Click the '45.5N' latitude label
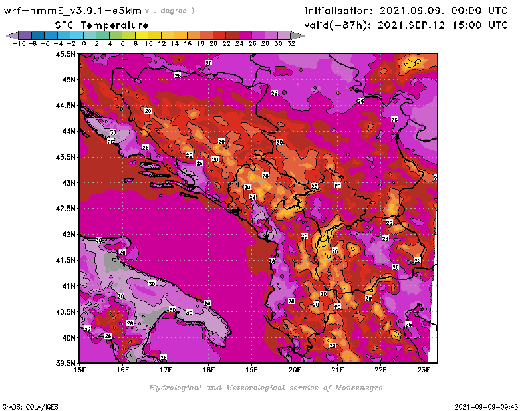The image size is (532, 411). [65, 54]
